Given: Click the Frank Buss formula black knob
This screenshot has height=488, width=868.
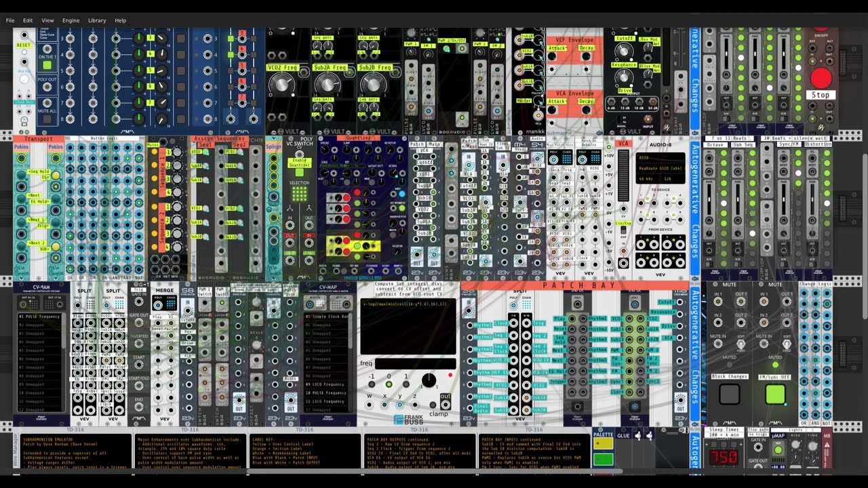Looking at the screenshot, I should [x=429, y=380].
